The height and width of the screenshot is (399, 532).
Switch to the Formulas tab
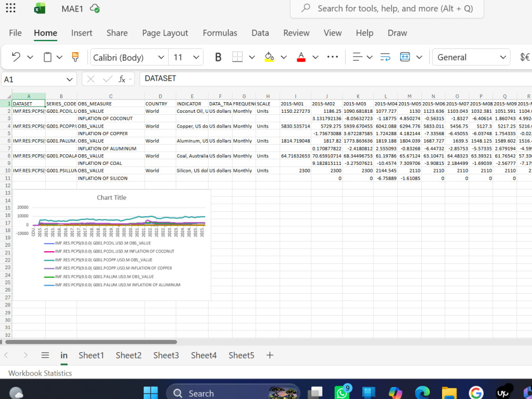click(220, 33)
